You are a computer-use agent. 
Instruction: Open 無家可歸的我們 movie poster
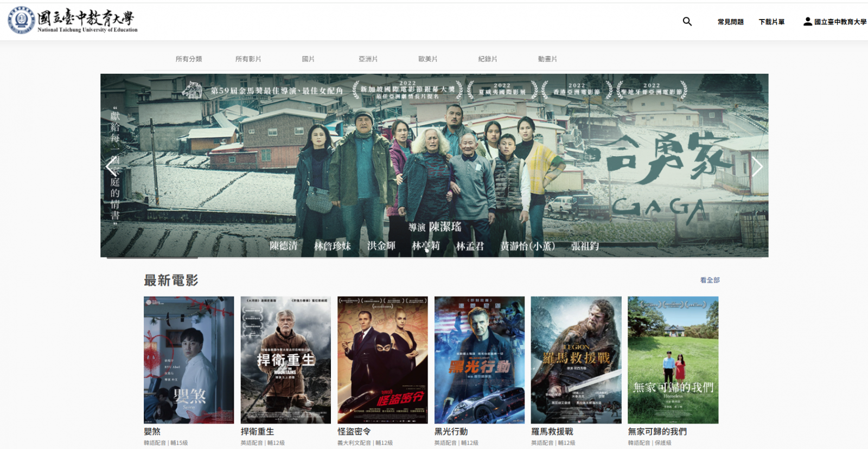[673, 360]
